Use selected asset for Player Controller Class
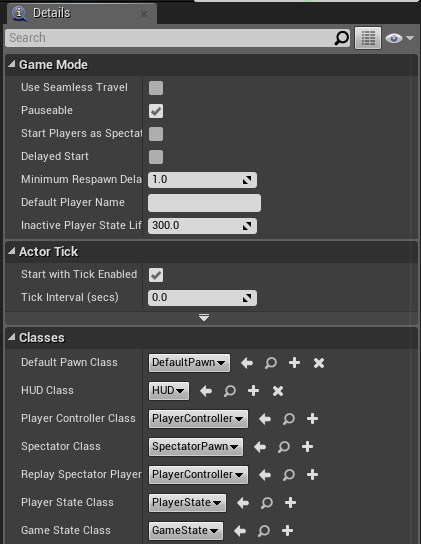The image size is (421, 544). coord(265,419)
